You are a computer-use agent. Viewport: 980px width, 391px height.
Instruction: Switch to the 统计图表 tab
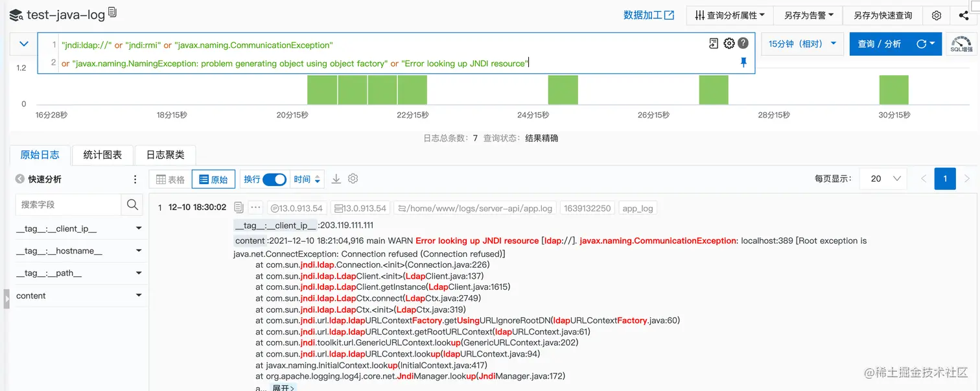[102, 155]
